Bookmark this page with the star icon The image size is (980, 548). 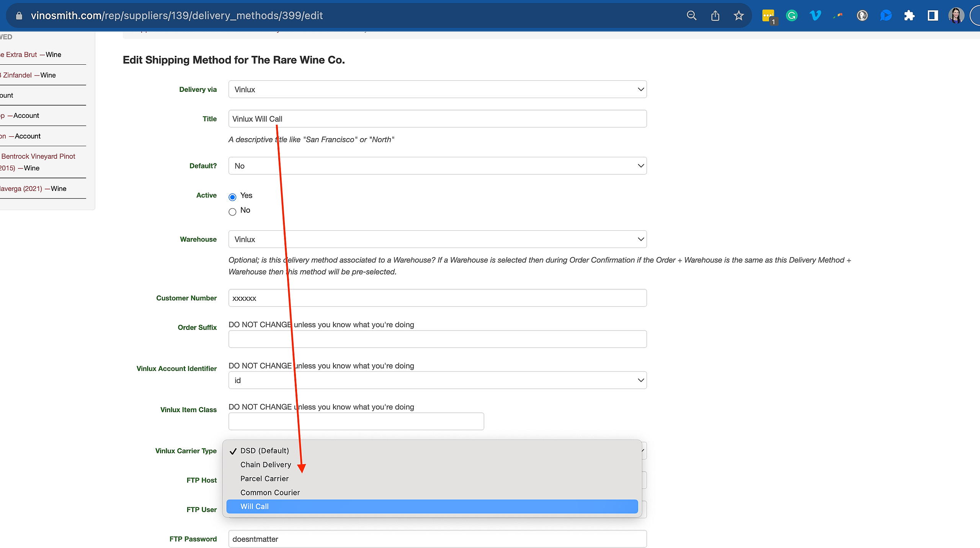[738, 16]
